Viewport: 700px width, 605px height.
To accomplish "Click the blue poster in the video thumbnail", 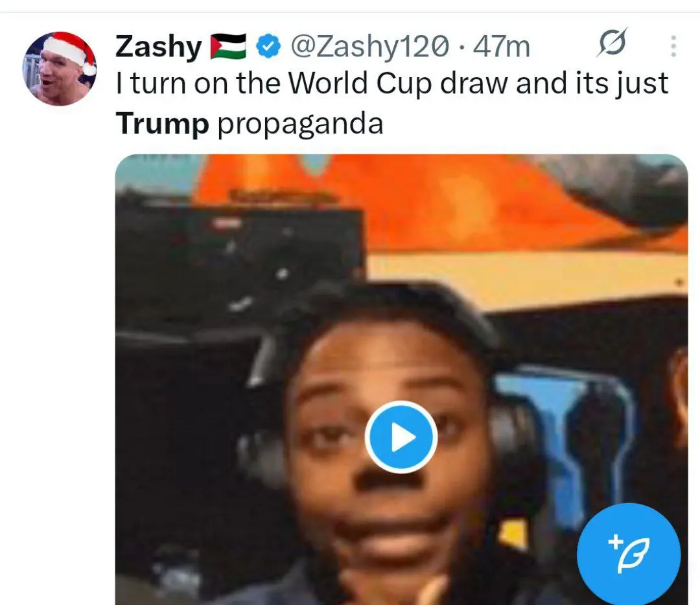I will coord(563,442).
